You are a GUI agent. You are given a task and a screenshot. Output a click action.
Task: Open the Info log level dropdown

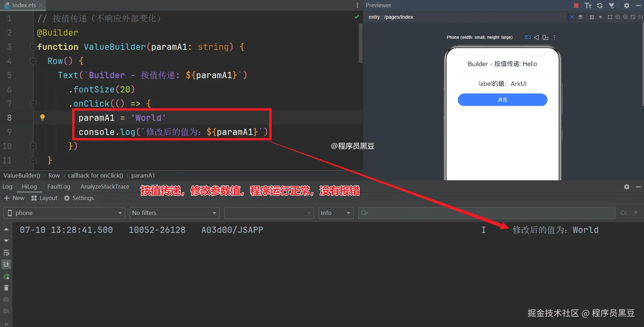[x=336, y=213]
